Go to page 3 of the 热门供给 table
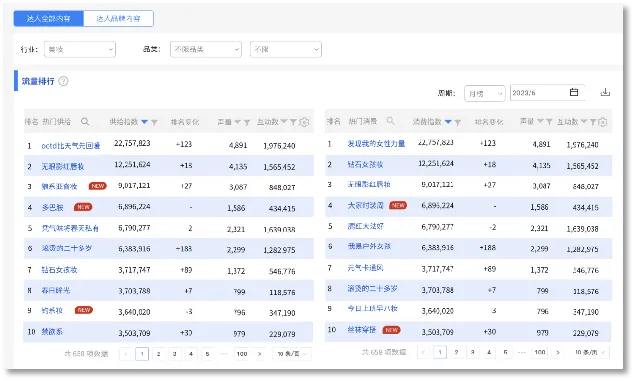The image size is (635, 381). (175, 354)
